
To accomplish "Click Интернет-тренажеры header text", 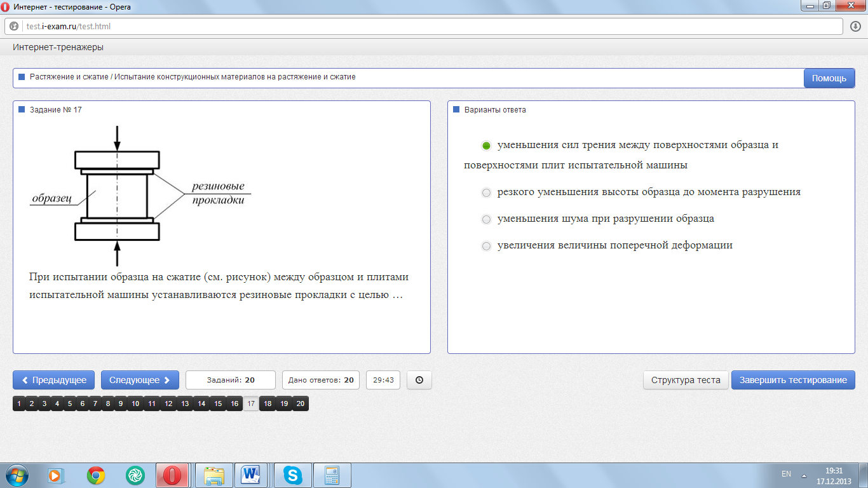I will click(58, 47).
